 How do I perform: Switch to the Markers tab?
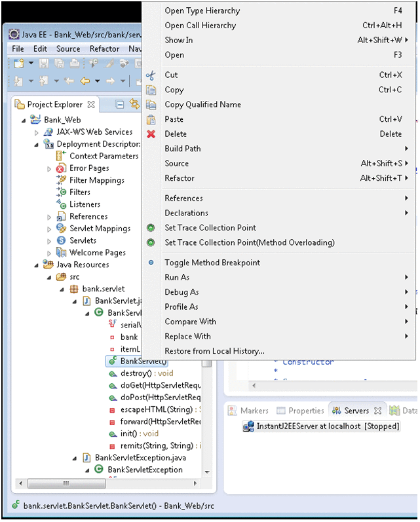248,411
